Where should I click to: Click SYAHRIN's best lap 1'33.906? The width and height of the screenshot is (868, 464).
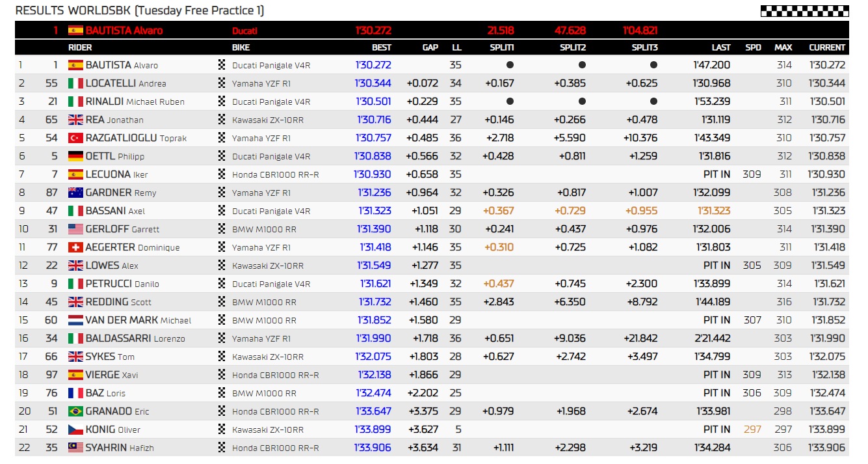click(x=373, y=448)
